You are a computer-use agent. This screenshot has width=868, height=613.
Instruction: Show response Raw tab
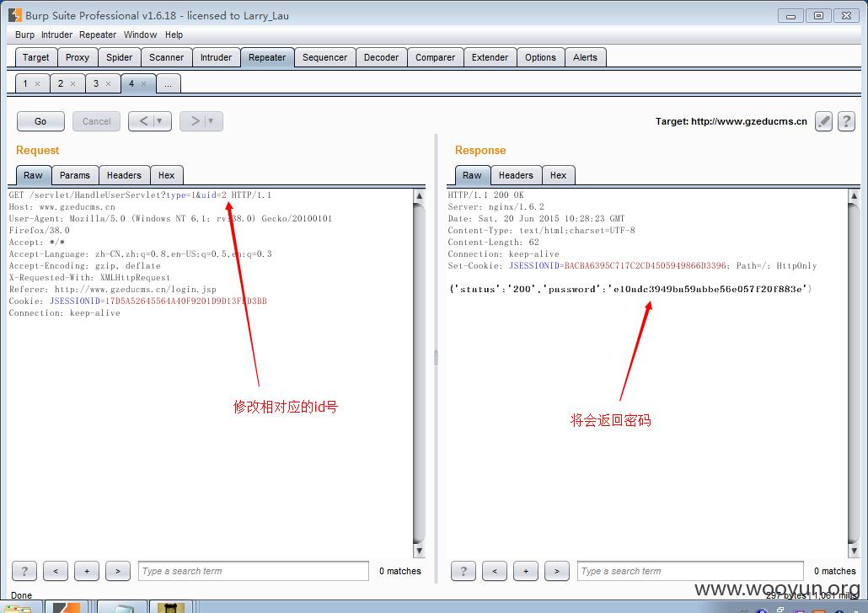472,175
